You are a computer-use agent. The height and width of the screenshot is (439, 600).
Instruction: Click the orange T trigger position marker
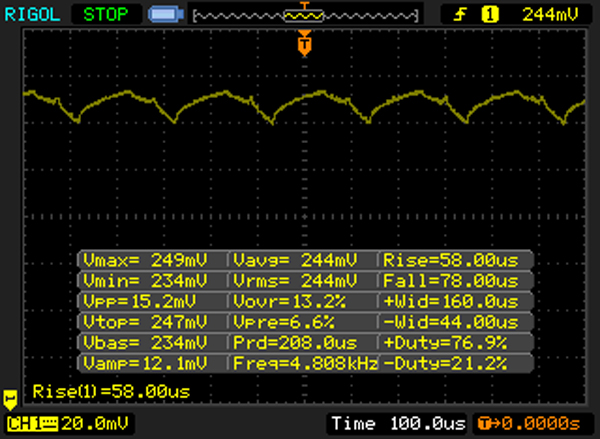click(x=305, y=44)
